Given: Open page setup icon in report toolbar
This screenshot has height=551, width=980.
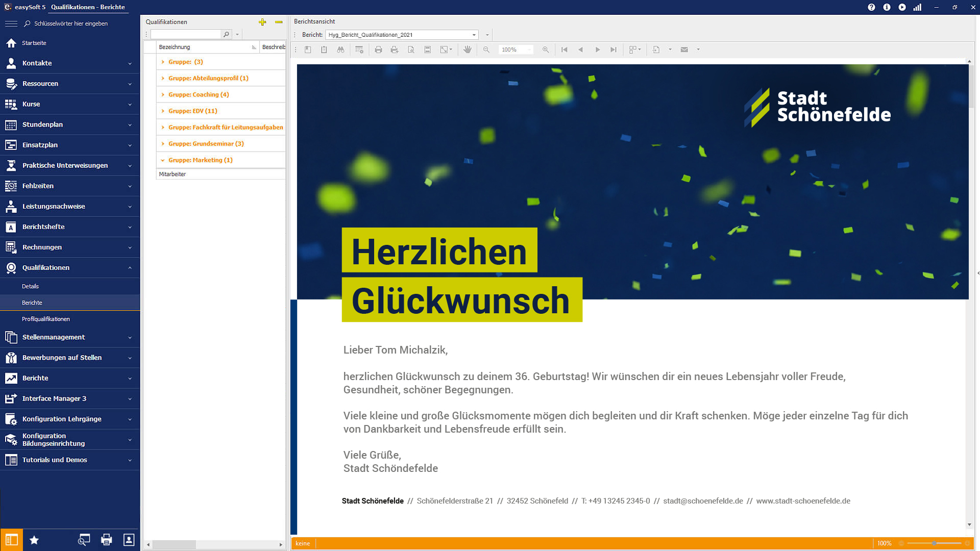Looking at the screenshot, I should pos(411,49).
